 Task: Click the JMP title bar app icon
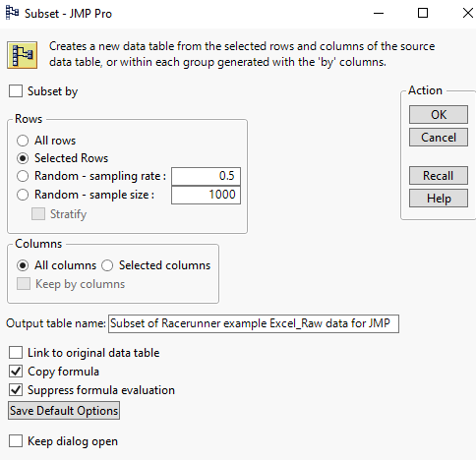click(x=12, y=13)
